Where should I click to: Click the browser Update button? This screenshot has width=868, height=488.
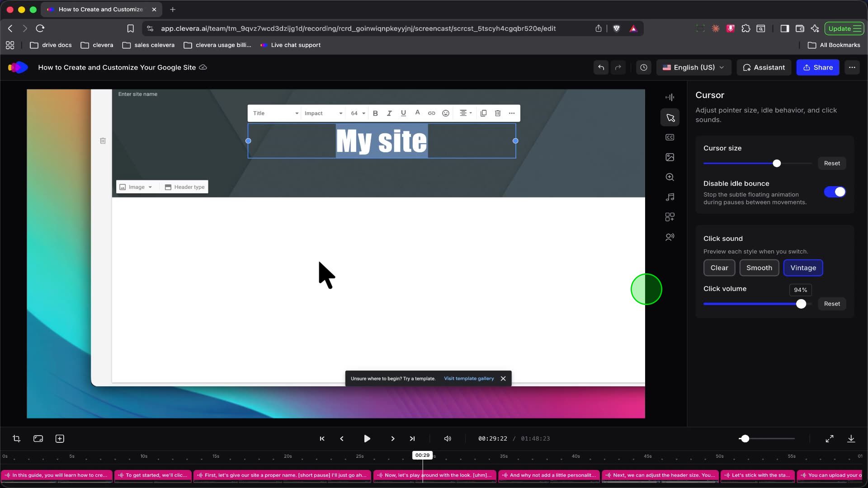coord(844,28)
